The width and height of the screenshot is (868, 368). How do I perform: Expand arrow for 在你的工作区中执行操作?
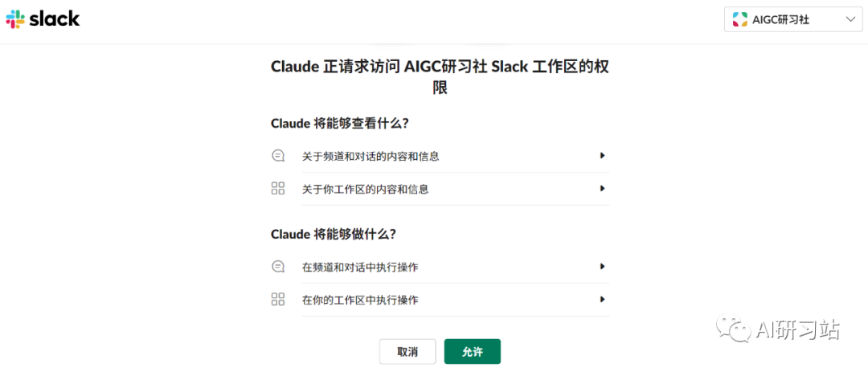(x=602, y=300)
